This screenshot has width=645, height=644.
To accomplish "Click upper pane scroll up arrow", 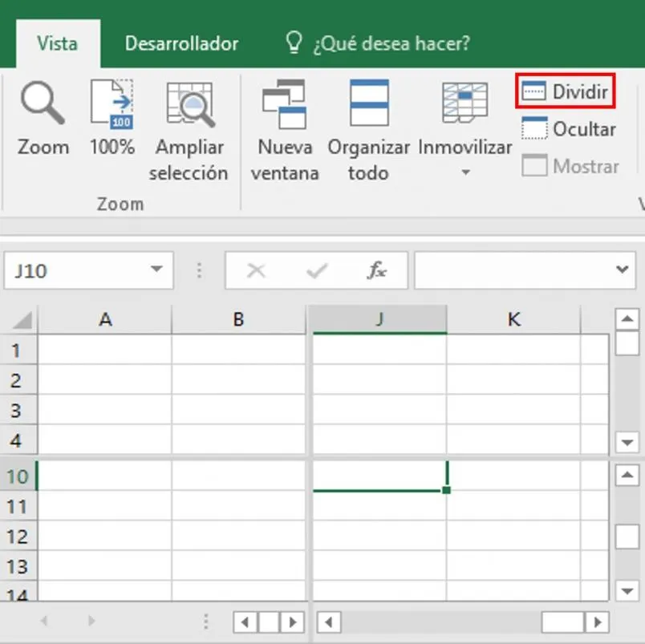I will [x=627, y=319].
